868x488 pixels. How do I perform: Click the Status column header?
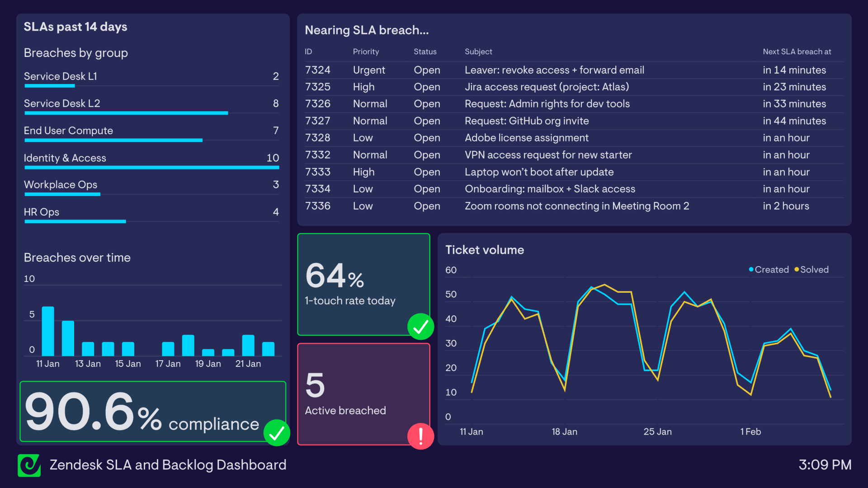tap(425, 52)
